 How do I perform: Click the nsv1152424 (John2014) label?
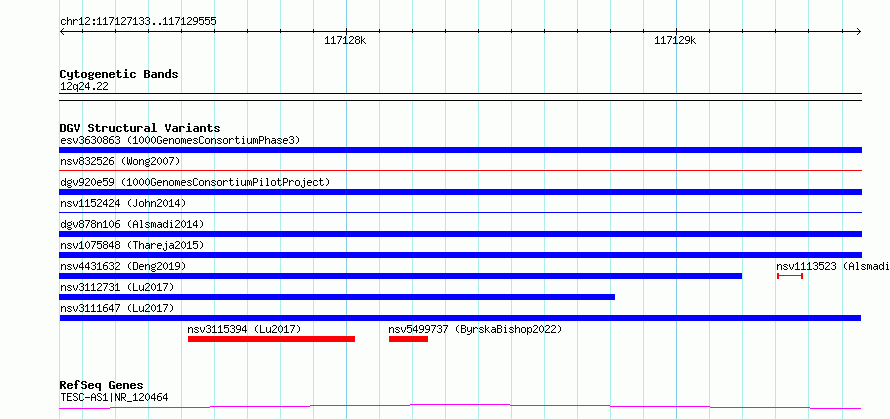point(123,203)
